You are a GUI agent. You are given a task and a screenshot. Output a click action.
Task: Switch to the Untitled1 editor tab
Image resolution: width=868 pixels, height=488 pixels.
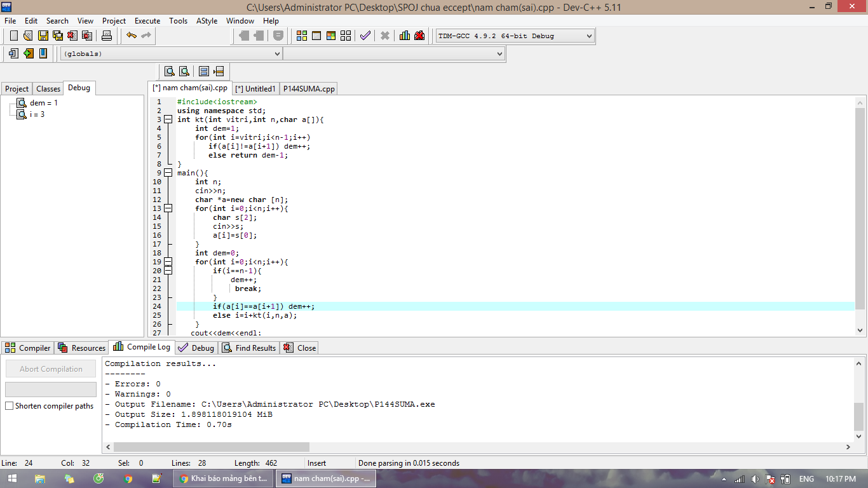[255, 89]
